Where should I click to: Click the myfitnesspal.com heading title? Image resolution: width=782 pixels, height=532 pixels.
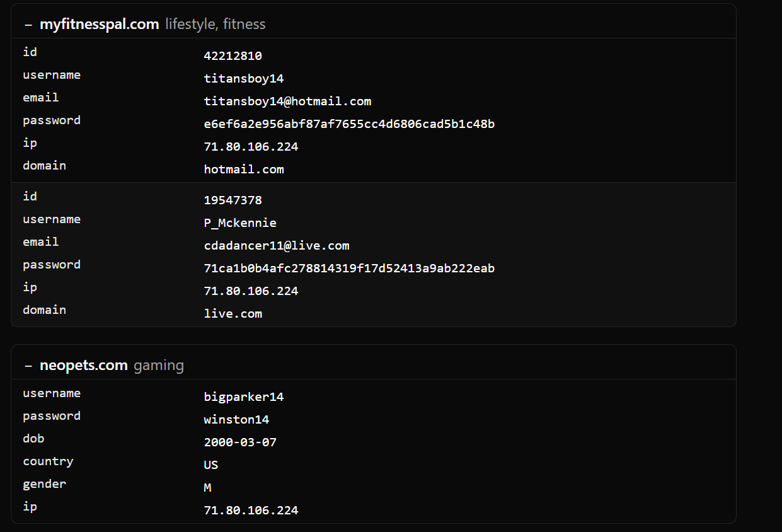click(x=99, y=25)
